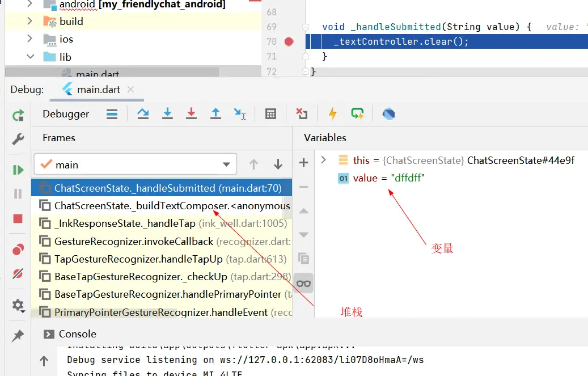This screenshot has width=588, height=376.
Task: Remove the breakpoint on line 70
Action: point(289,42)
